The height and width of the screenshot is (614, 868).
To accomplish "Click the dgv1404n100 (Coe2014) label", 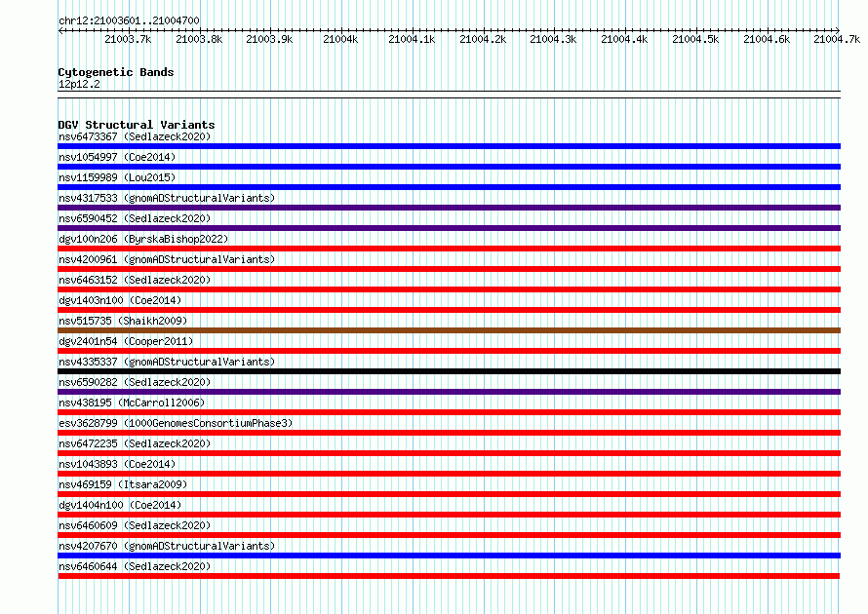I will coord(120,505).
